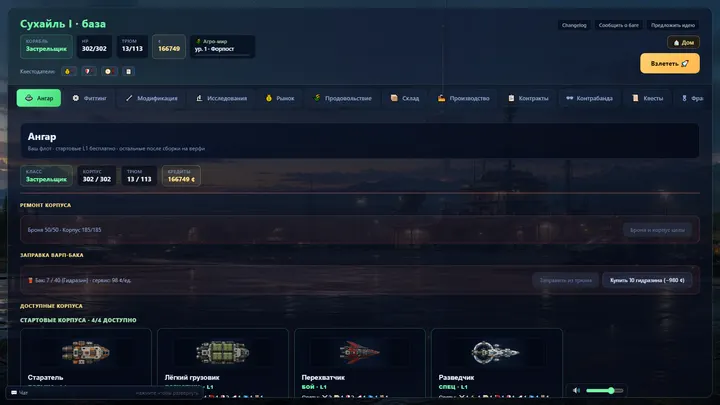The image size is (720, 405).
Task: Buy 10 hydrazine for 980 credits
Action: pyautogui.click(x=647, y=280)
